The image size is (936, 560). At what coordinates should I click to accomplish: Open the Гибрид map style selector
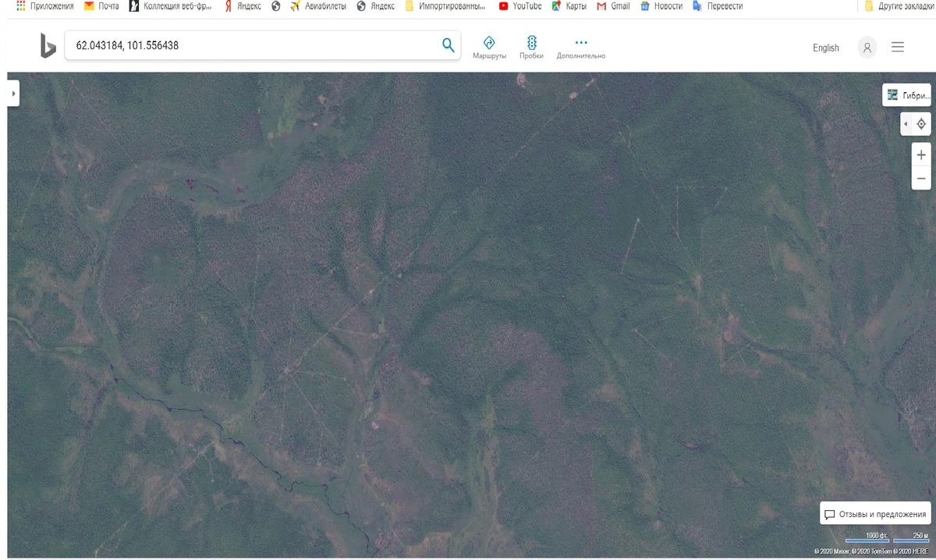907,95
